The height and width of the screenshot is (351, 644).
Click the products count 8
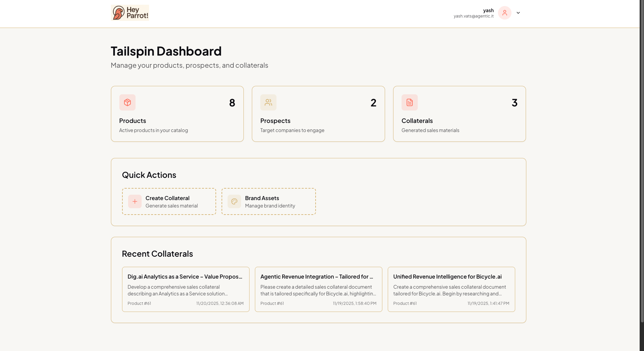point(232,103)
